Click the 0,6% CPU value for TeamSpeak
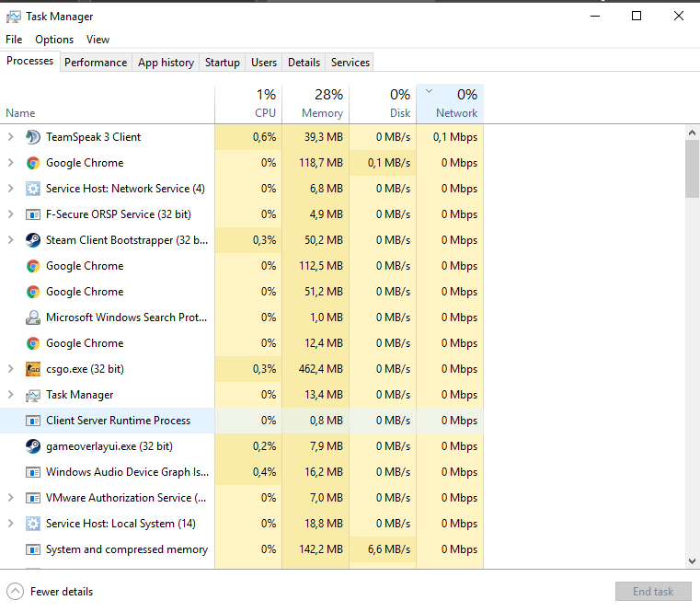The height and width of the screenshot is (612, 700). (x=264, y=137)
